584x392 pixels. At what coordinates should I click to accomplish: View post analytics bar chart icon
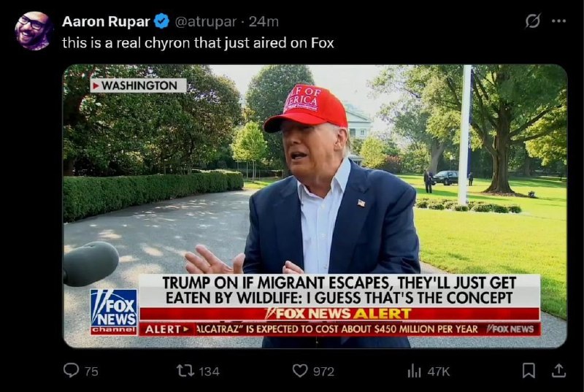414,371
